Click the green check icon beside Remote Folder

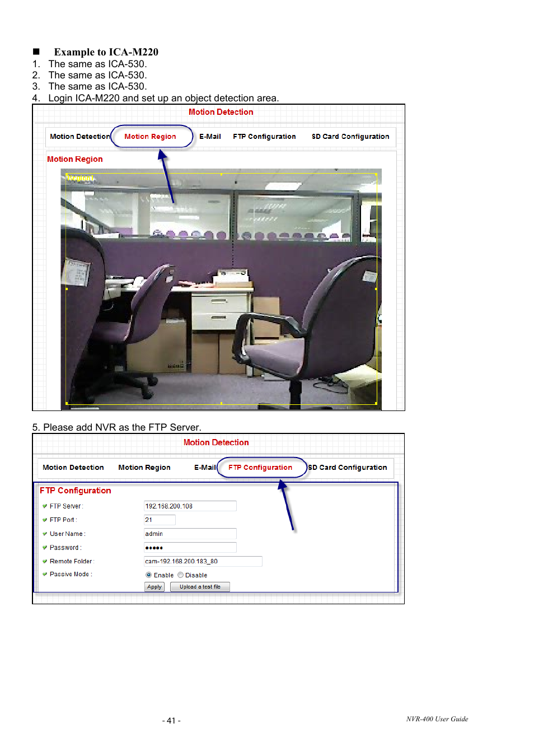pyautogui.click(x=45, y=561)
